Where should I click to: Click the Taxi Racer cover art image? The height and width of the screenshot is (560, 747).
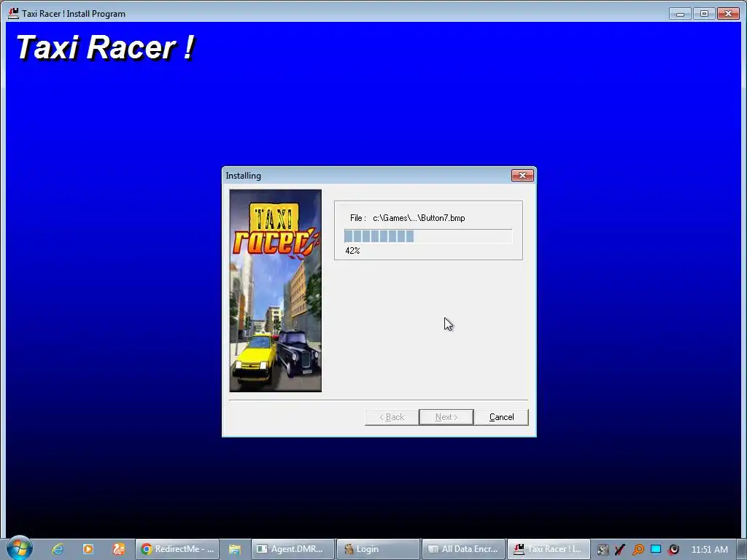click(x=275, y=290)
